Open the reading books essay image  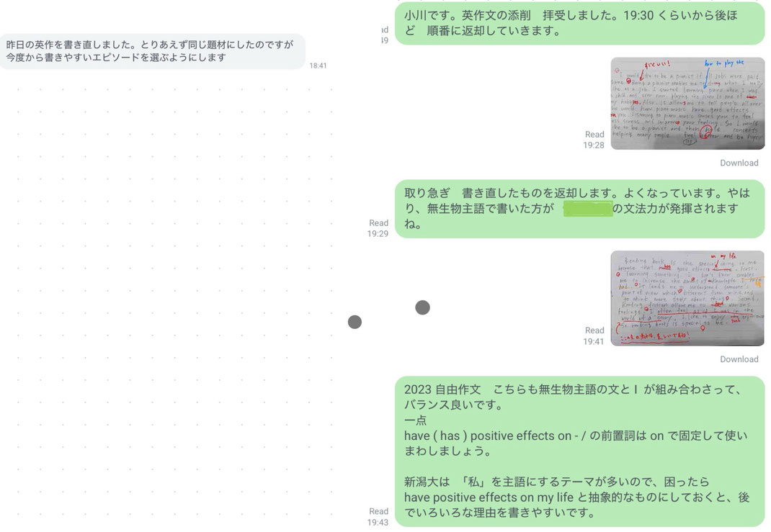point(687,298)
